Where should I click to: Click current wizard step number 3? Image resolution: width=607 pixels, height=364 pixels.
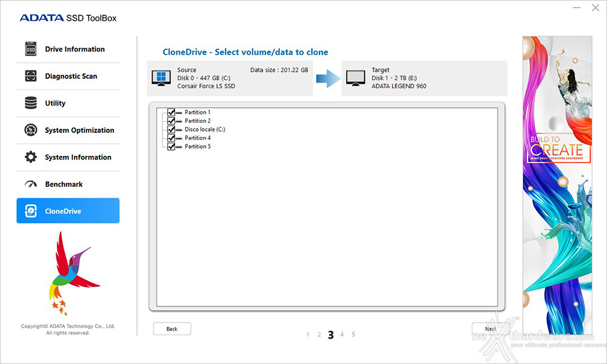331,335
